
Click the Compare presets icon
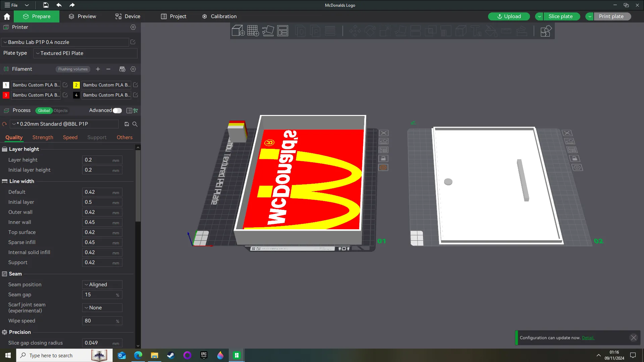(x=136, y=111)
